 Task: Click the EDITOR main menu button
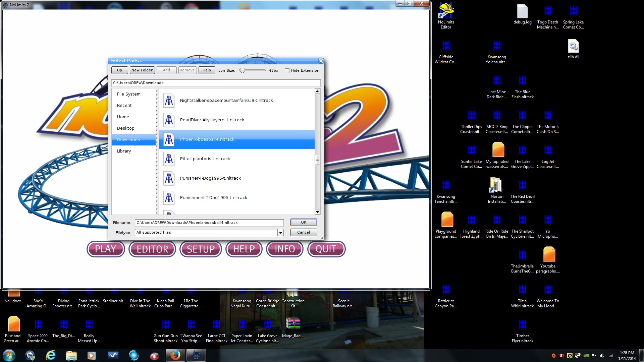(152, 249)
